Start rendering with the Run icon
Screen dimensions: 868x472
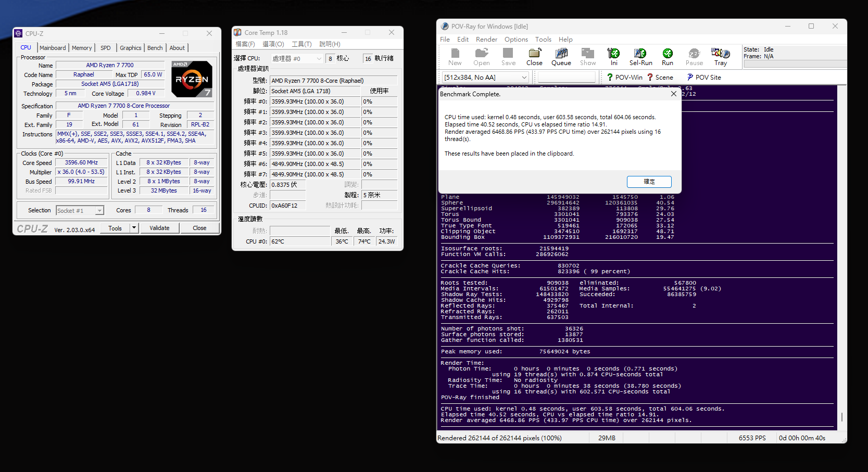coord(668,57)
